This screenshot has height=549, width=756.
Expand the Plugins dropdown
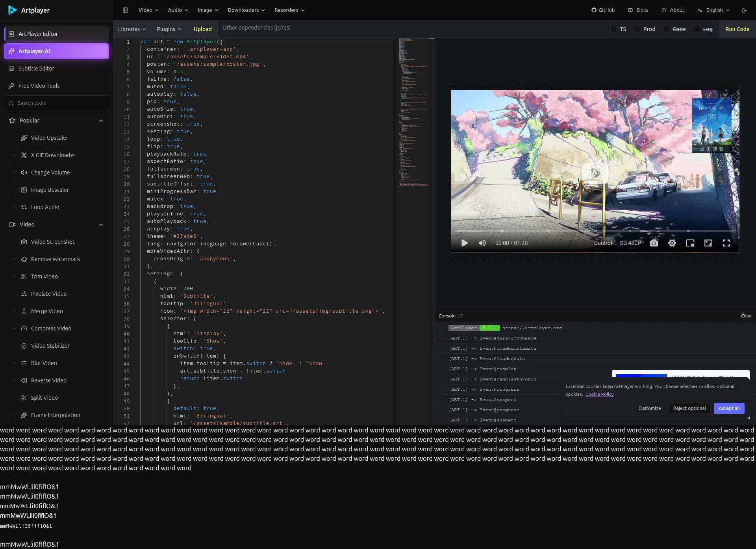pyautogui.click(x=169, y=29)
